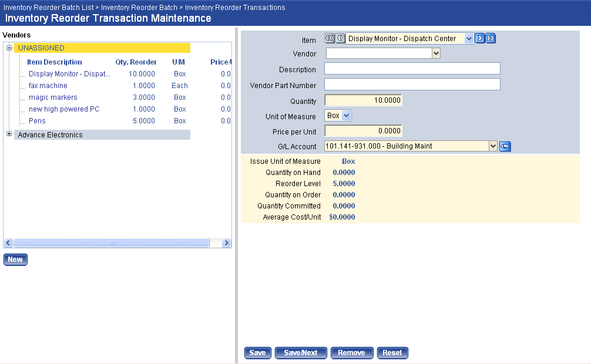
Task: Collapse the UNASSIGNED vendor tree node
Action: 9,48
